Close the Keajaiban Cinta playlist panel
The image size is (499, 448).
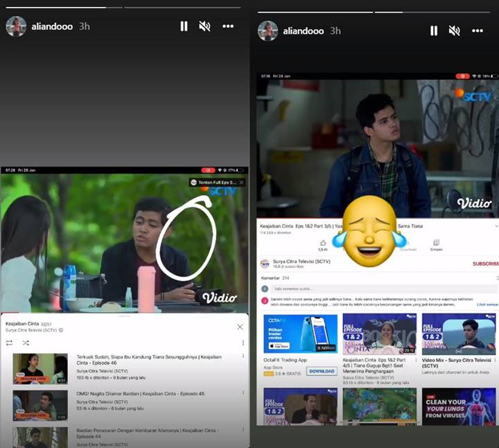click(x=240, y=327)
